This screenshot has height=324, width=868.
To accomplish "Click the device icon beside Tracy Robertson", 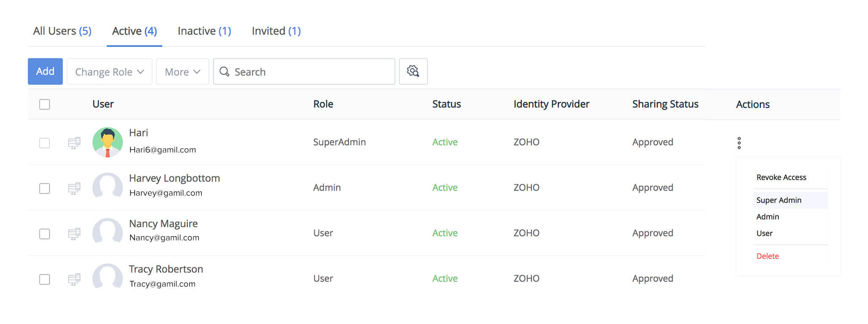I will pos(74,279).
